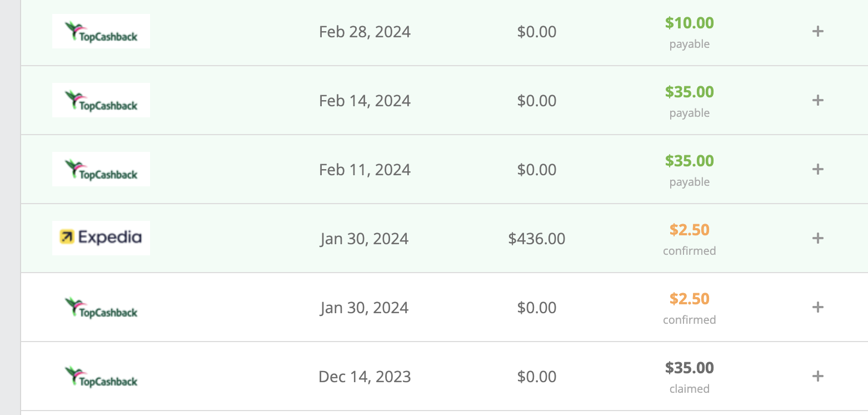Click the $35.00 claimed cashback amount

(689, 368)
